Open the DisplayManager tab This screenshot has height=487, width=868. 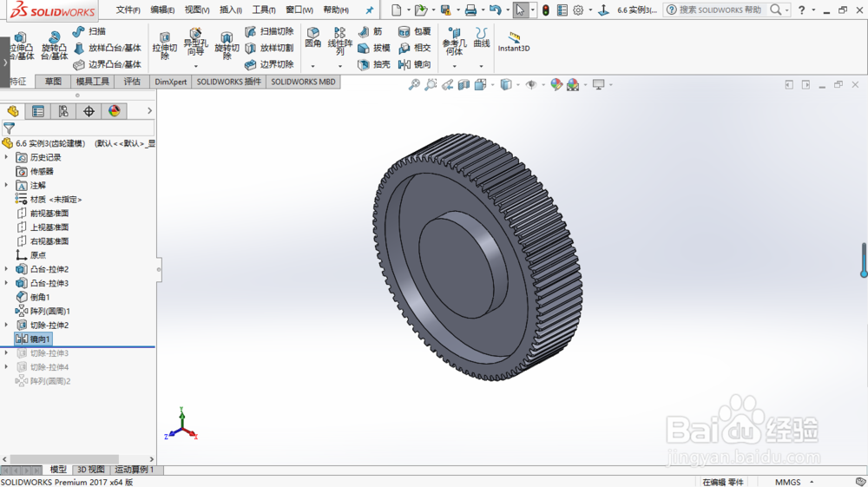115,111
